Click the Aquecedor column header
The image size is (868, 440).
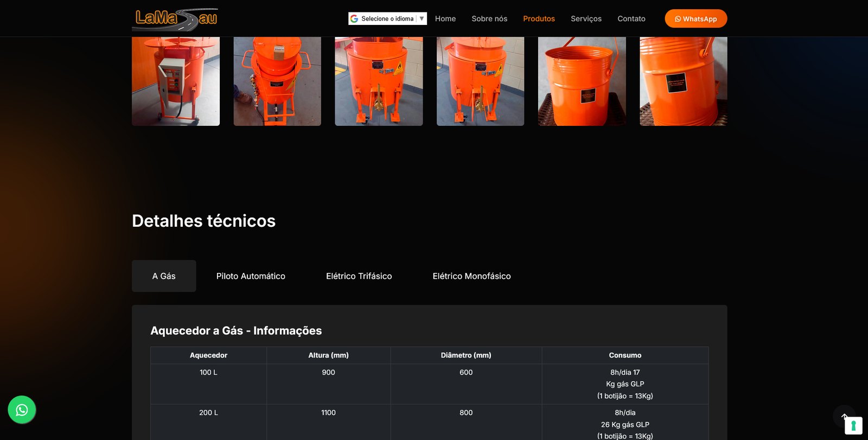click(x=208, y=355)
